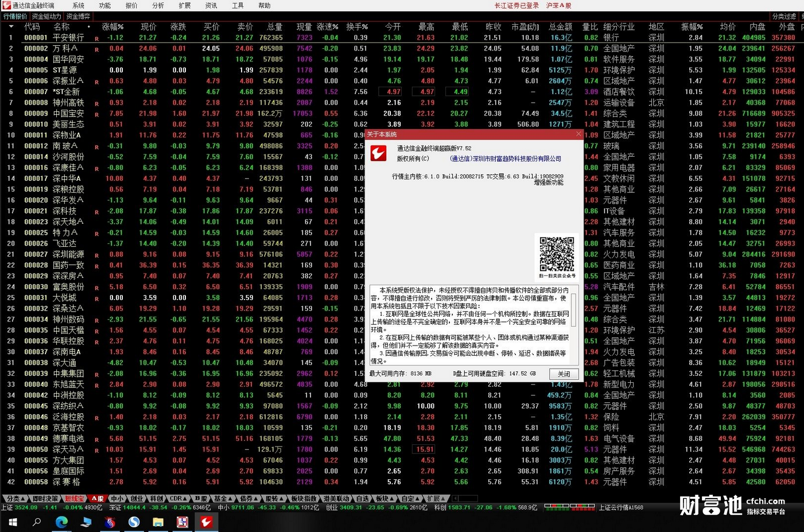Click the R marker beside 东旭蓝天

point(96,386)
